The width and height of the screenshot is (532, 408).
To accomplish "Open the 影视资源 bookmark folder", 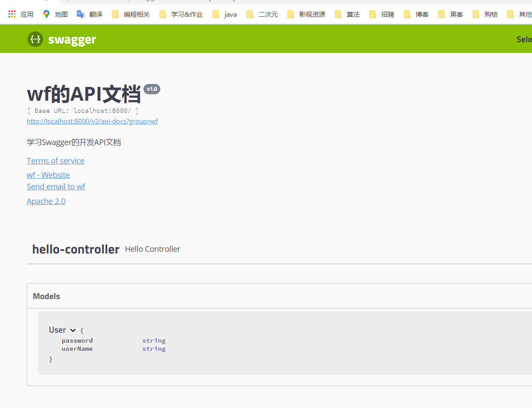I will point(306,14).
